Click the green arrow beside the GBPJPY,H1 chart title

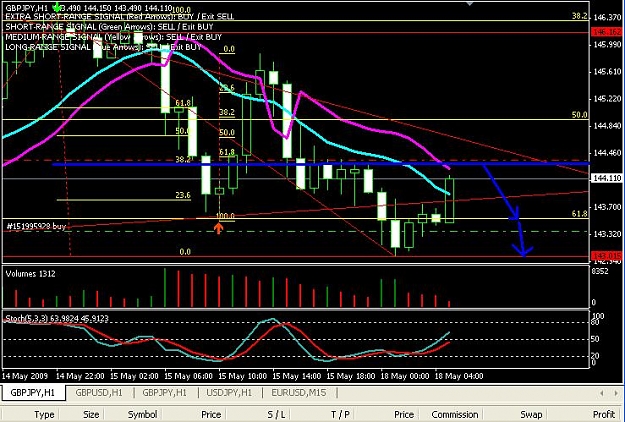(57, 6)
